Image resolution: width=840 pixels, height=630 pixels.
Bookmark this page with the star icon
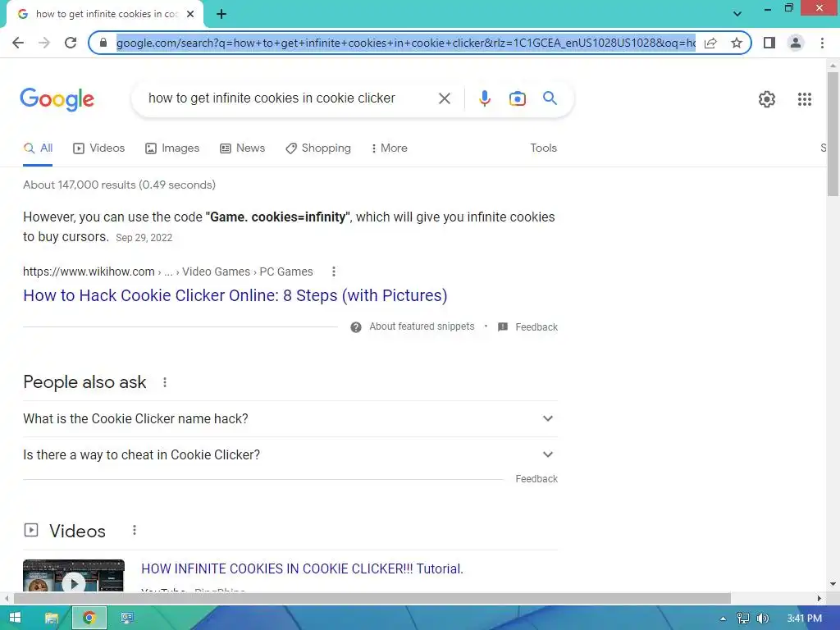(x=737, y=43)
